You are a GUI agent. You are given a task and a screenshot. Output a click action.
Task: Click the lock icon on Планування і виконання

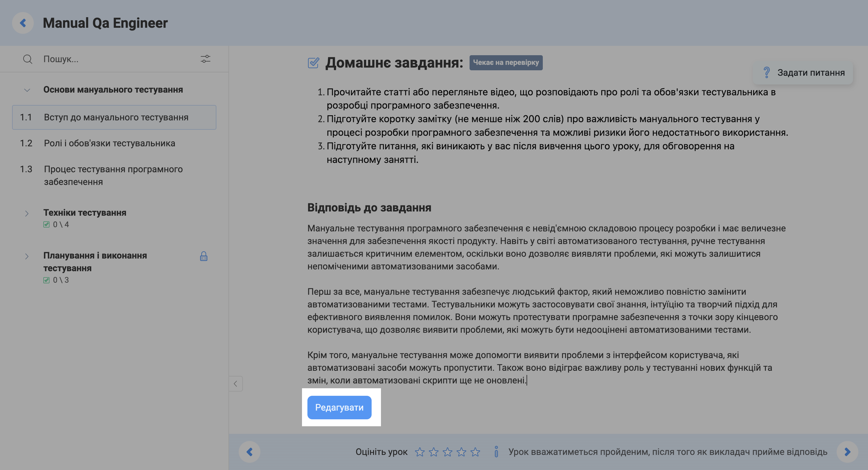(x=204, y=256)
